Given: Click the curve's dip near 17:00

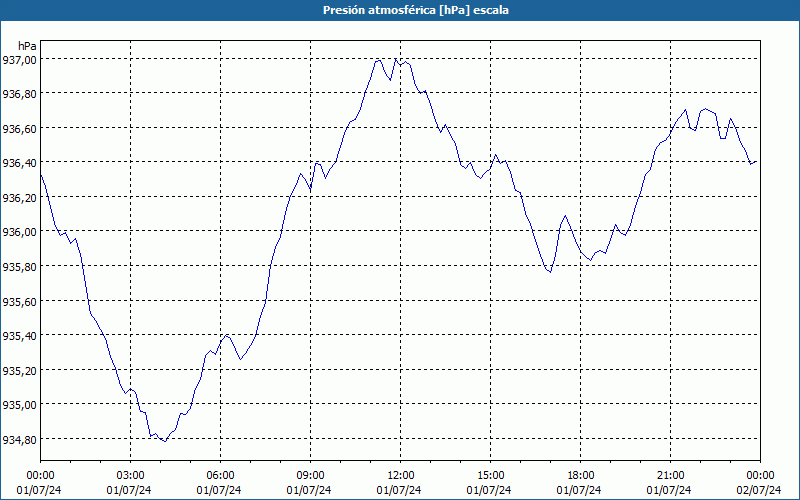Looking at the screenshot, I should pyautogui.click(x=550, y=272).
